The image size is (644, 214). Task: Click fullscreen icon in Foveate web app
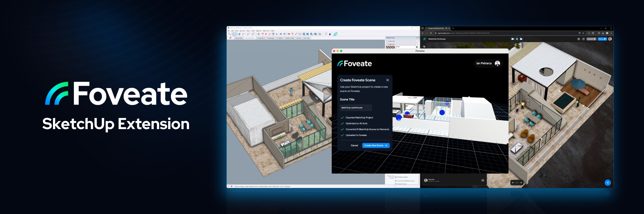583,39
